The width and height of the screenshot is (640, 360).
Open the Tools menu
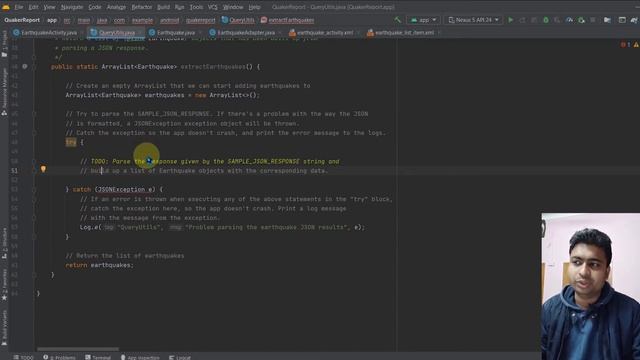pos(196,7)
